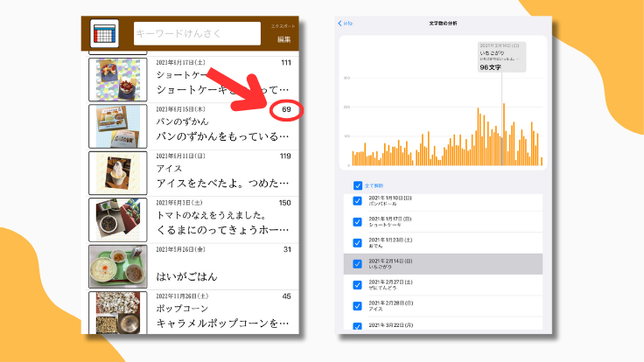Screen dimensions: 644x362
Task: Open the calendar icon in header
Action: click(105, 33)
